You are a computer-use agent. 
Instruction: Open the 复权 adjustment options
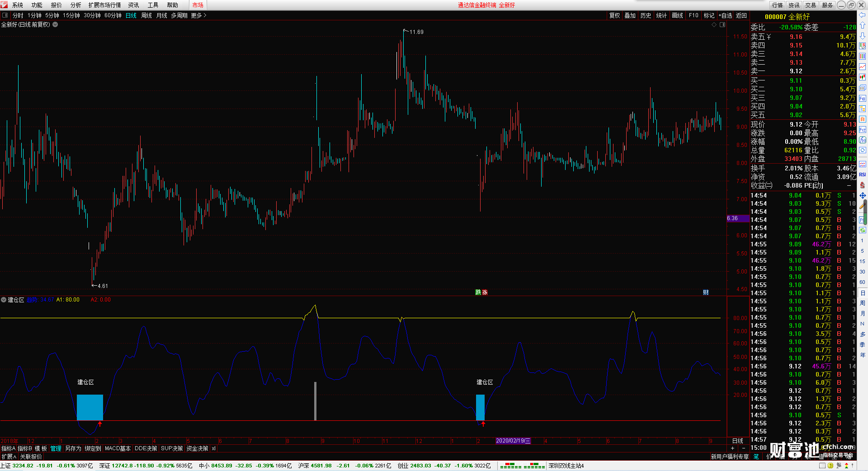point(615,15)
